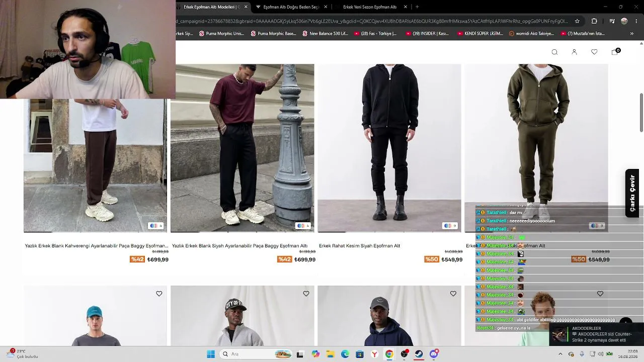Open File Explorer from the taskbar
The height and width of the screenshot is (362, 644).
[330, 354]
